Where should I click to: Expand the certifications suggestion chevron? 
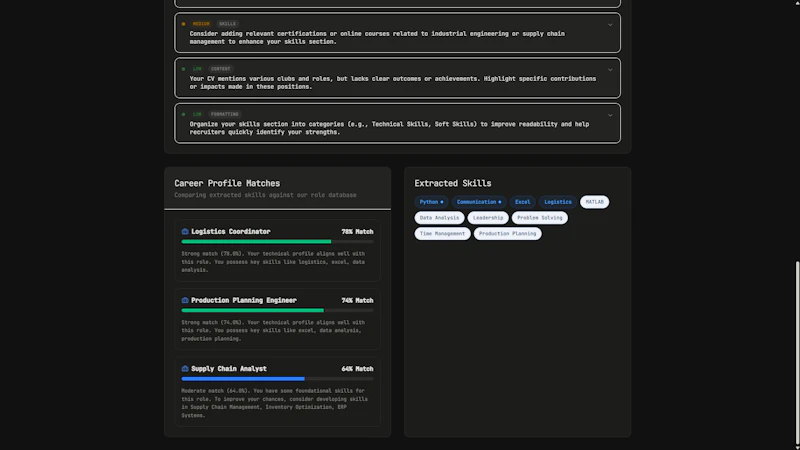(x=610, y=24)
